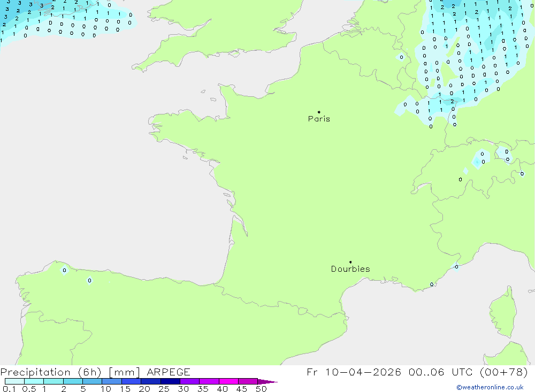
Task: Select the legend swatch between 15 and 20
Action: coord(132,381)
